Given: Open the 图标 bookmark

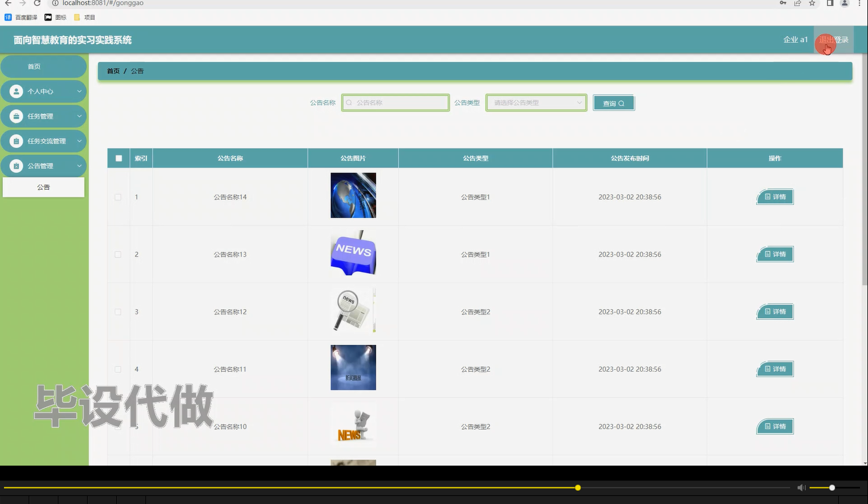Looking at the screenshot, I should pyautogui.click(x=56, y=17).
